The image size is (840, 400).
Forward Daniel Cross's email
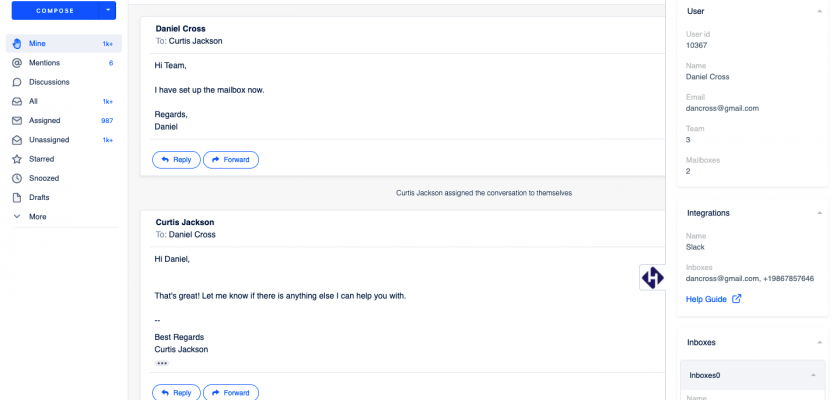coord(231,159)
